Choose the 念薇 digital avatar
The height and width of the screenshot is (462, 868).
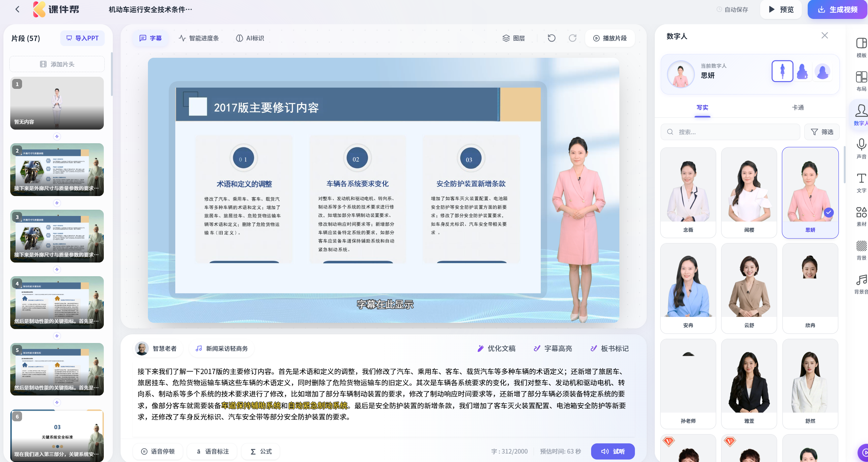click(688, 192)
